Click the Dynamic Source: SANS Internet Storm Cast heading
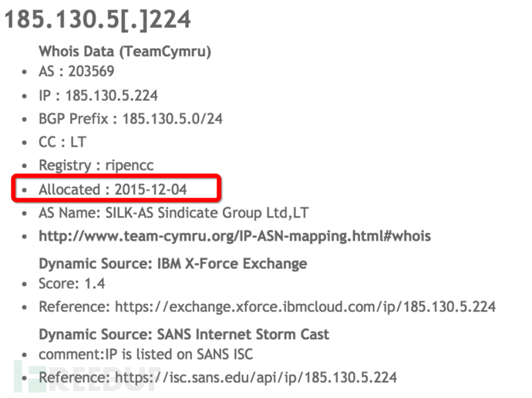 [x=184, y=335]
